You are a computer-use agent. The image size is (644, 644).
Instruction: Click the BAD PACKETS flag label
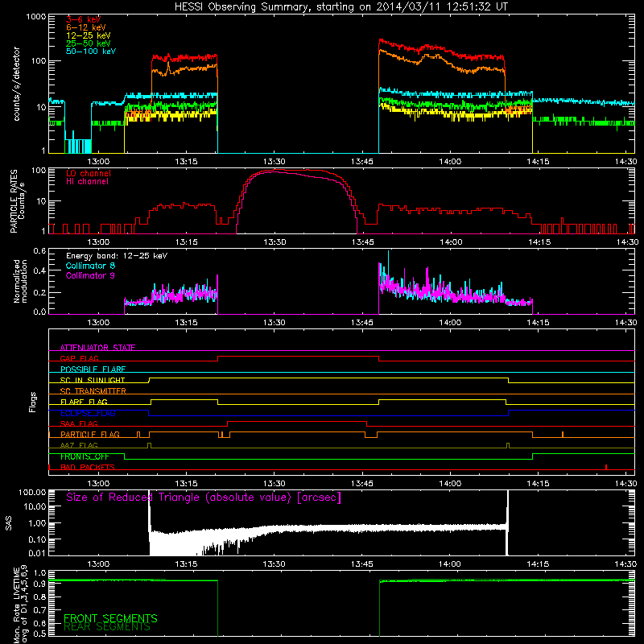88,467
